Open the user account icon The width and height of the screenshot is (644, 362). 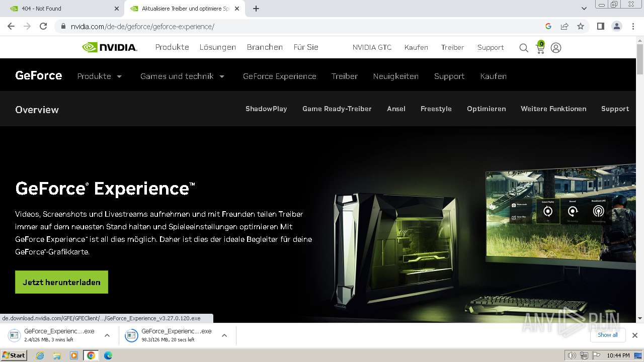tap(556, 48)
